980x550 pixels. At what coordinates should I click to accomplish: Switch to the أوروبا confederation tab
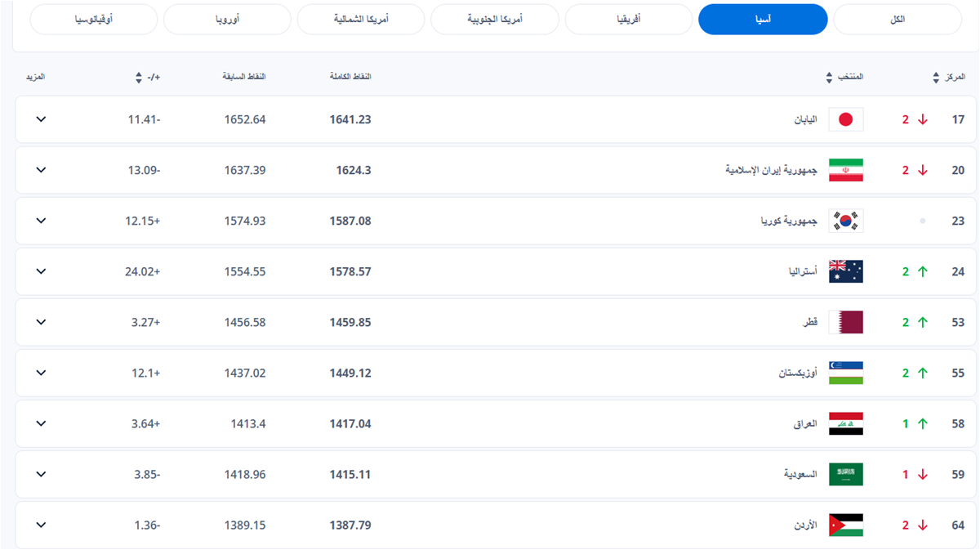click(x=227, y=19)
